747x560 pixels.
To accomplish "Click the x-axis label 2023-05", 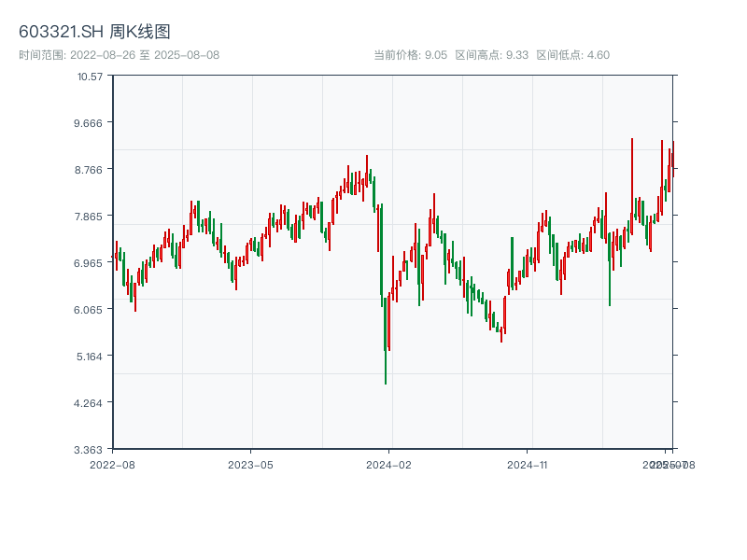I will (250, 465).
